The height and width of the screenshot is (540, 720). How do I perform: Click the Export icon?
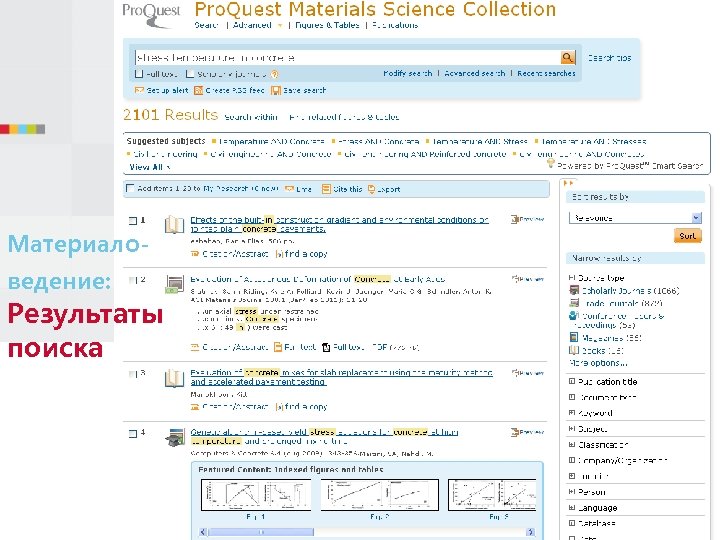371,189
